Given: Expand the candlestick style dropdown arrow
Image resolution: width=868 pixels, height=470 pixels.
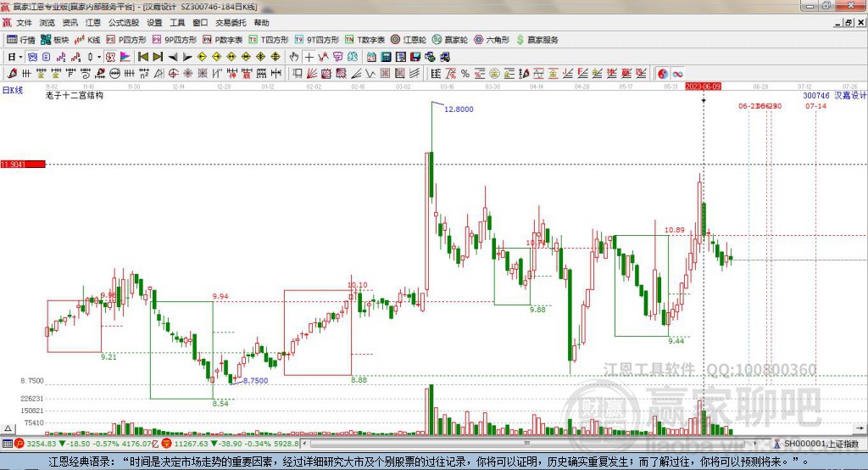Looking at the screenshot, I should [99, 57].
